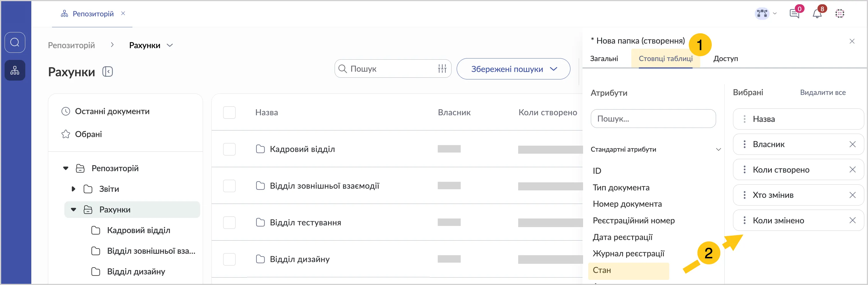Remove the Коли змінено column
Image resolution: width=868 pixels, height=285 pixels.
(x=852, y=220)
